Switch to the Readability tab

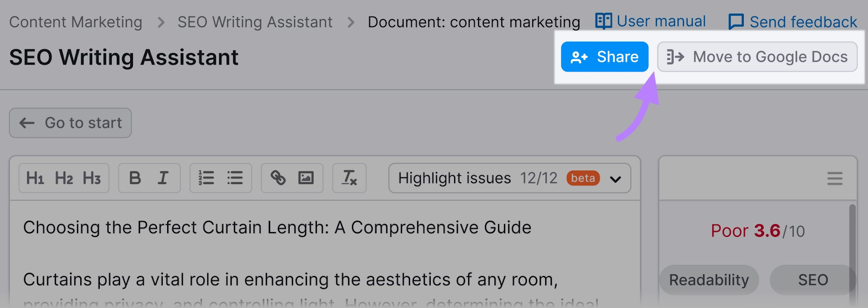point(709,280)
